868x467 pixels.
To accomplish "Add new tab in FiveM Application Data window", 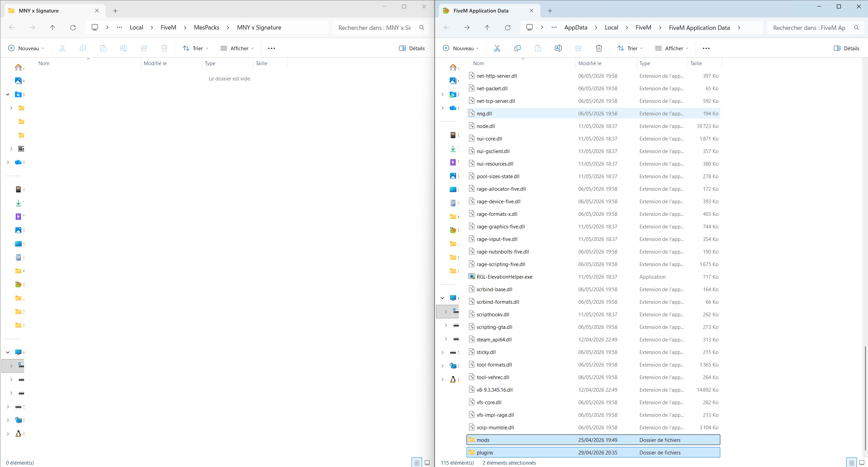I will click(550, 11).
